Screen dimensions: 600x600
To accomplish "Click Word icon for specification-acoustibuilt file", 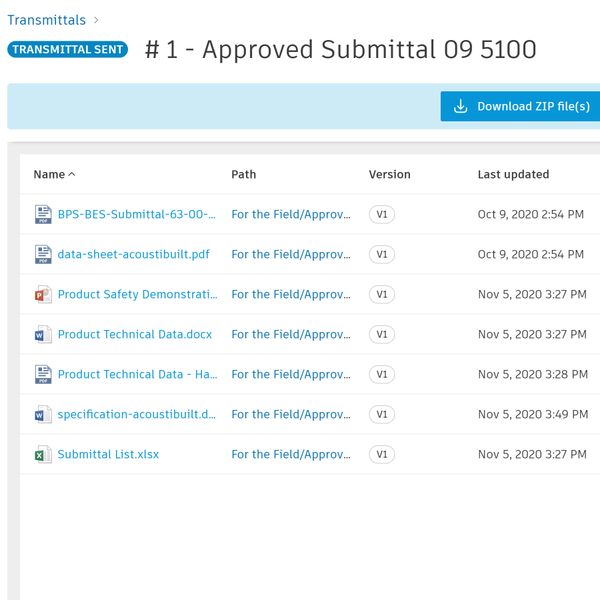I will 43,414.
